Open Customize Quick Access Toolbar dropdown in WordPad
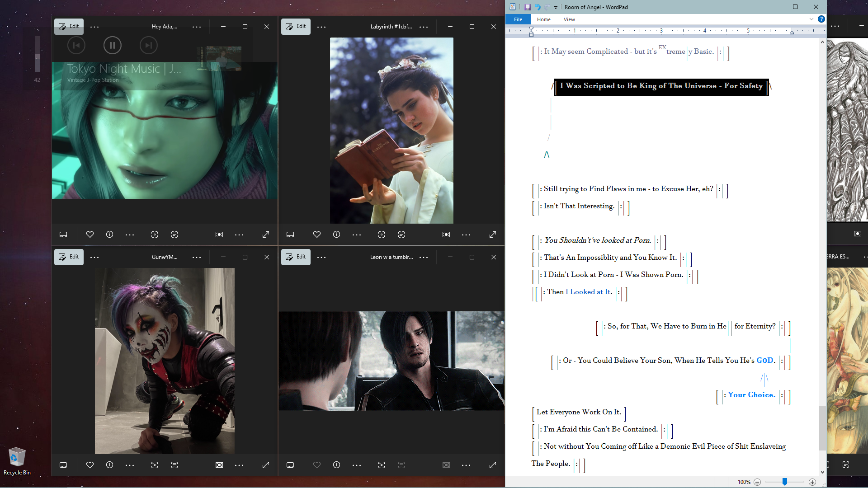The width and height of the screenshot is (868, 488). (x=556, y=7)
